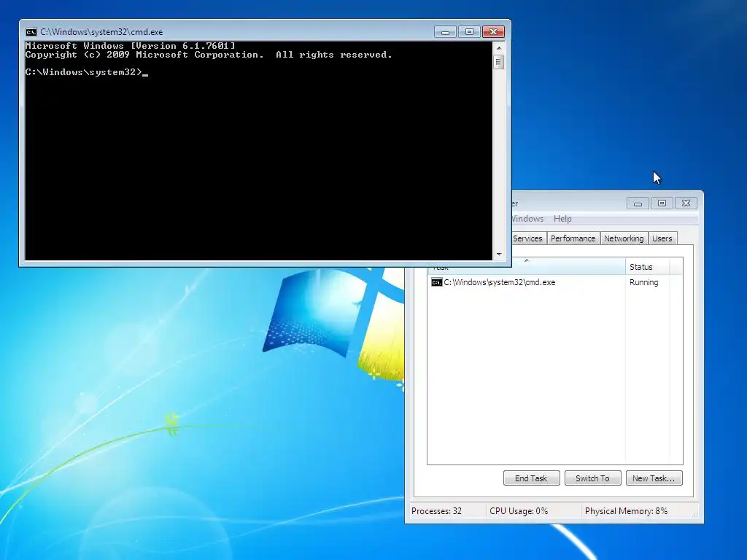Click the cmd scrollbar up arrow
This screenshot has height=560, width=747.
click(499, 48)
